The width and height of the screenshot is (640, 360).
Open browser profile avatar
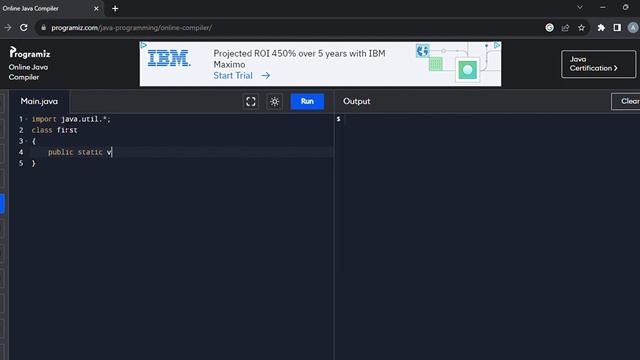click(x=633, y=28)
